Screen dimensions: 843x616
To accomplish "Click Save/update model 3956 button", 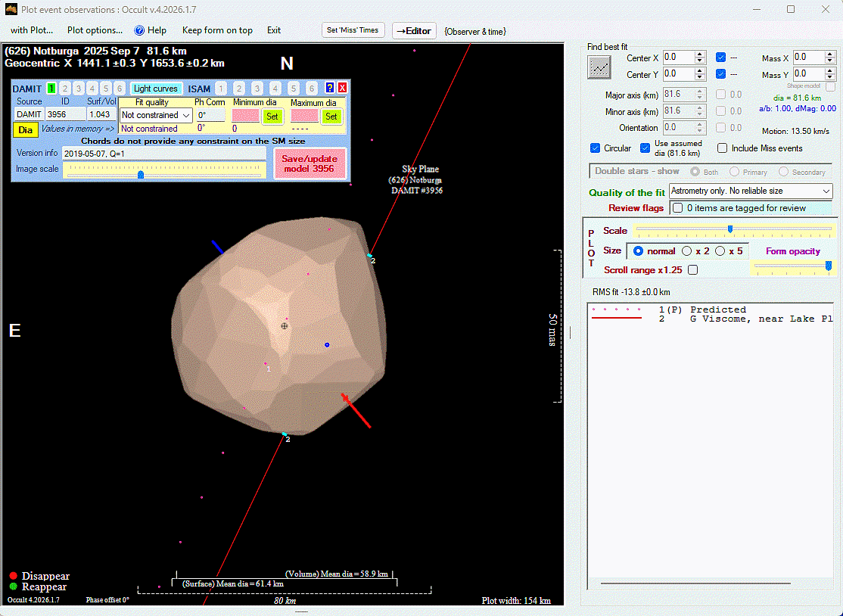I will pyautogui.click(x=309, y=163).
